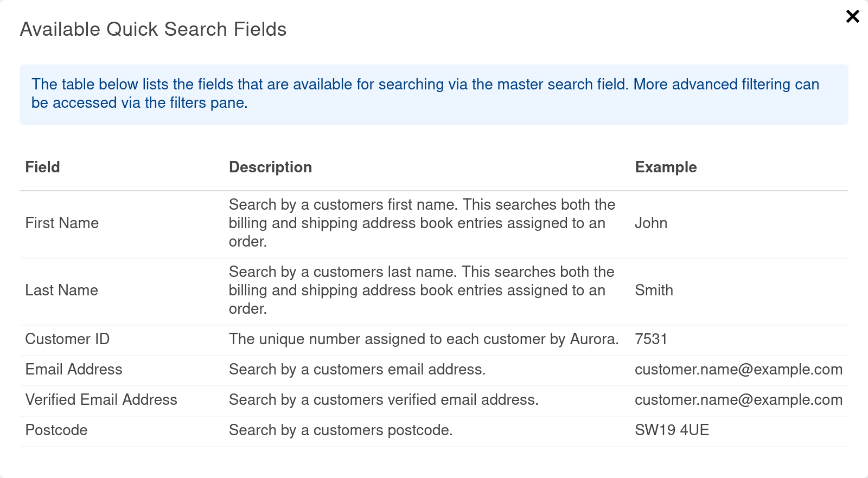Select the Customer ID field cell

tap(67, 339)
